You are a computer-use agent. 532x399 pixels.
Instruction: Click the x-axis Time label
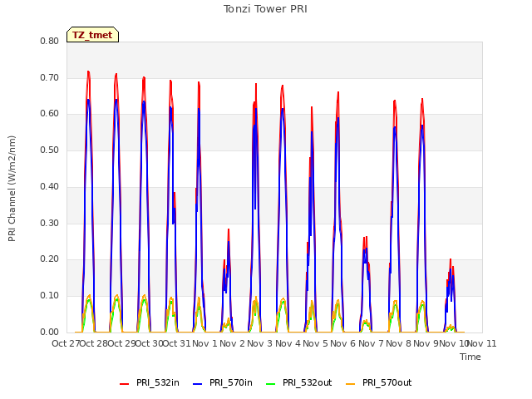click(x=470, y=357)
